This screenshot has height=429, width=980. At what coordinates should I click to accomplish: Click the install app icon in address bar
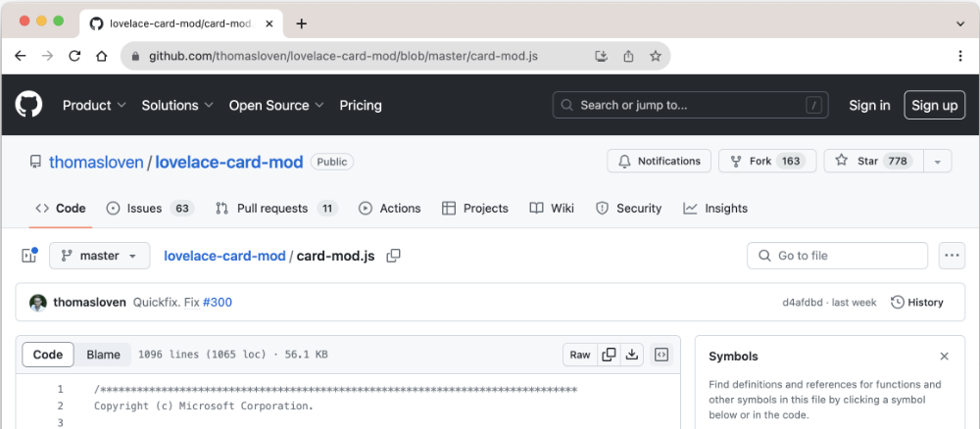click(x=601, y=56)
